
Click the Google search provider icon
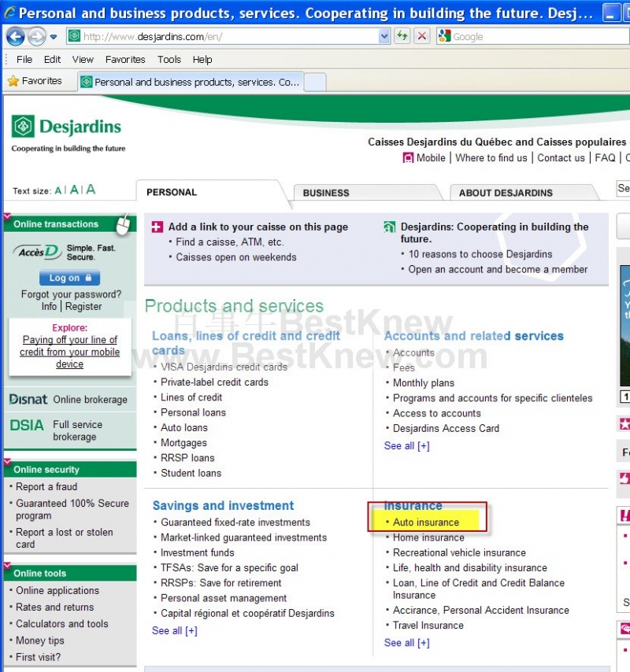tap(444, 36)
